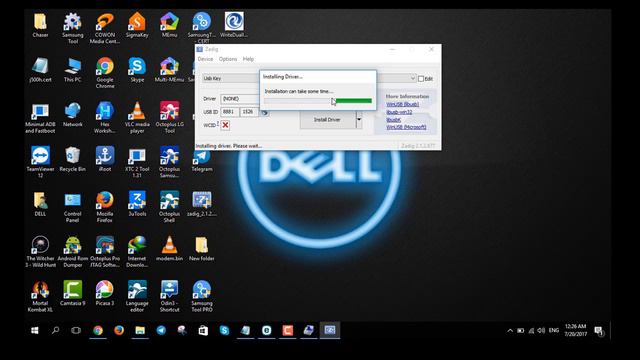
Task: Select the modem.bin file on the desktop
Action: (x=169, y=249)
